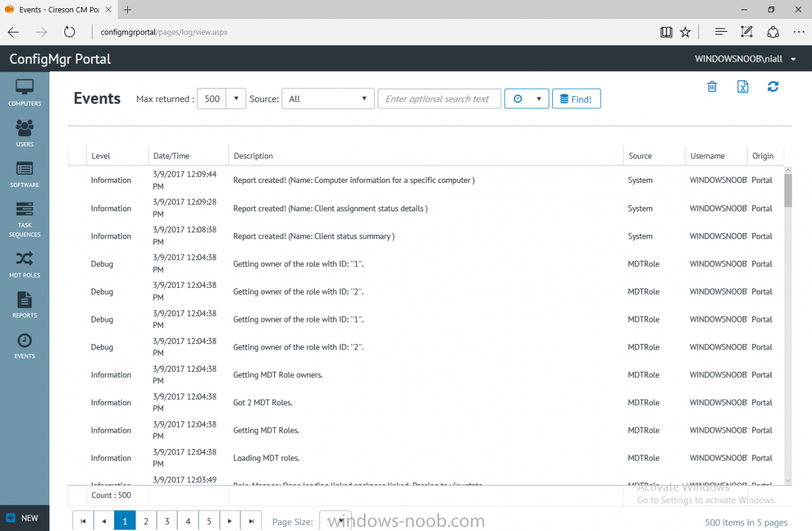Viewport: 812px width, 531px height.
Task: Make a web note icon
Action: click(746, 32)
